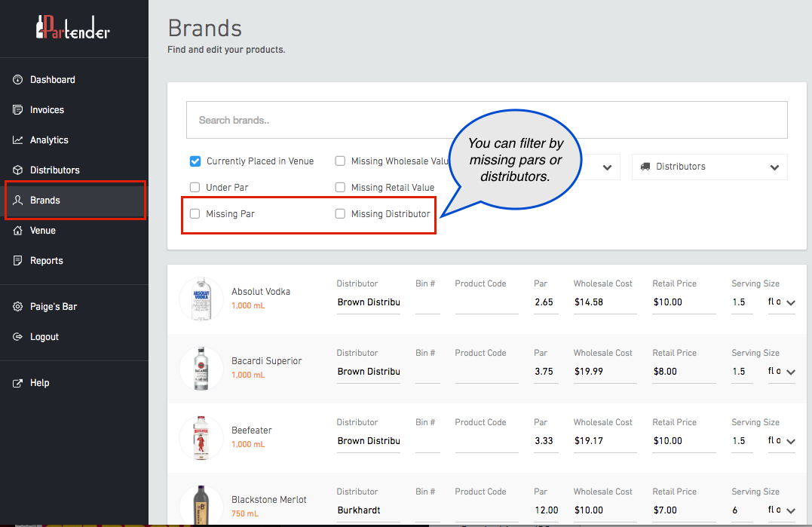Tick Missing Retail Value checkbox
This screenshot has height=527, width=812.
click(x=340, y=187)
